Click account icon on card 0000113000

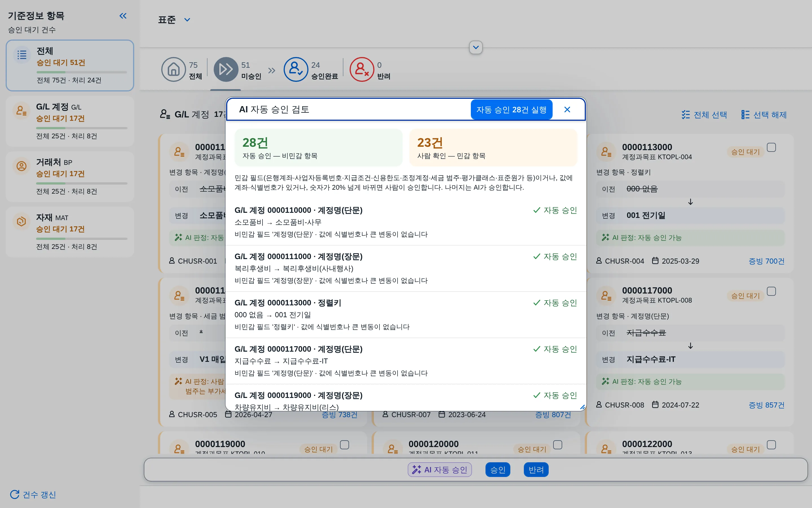tap(606, 152)
